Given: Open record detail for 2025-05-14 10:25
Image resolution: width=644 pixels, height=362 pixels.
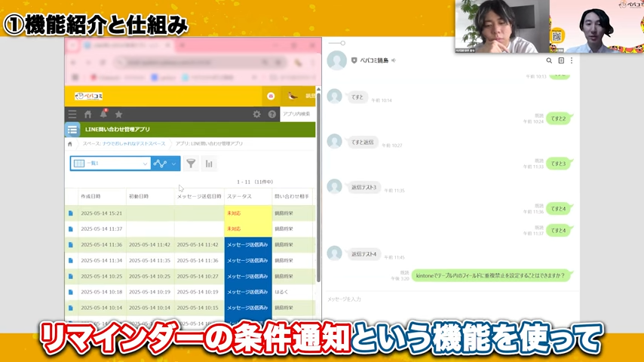Looking at the screenshot, I should 71,276.
